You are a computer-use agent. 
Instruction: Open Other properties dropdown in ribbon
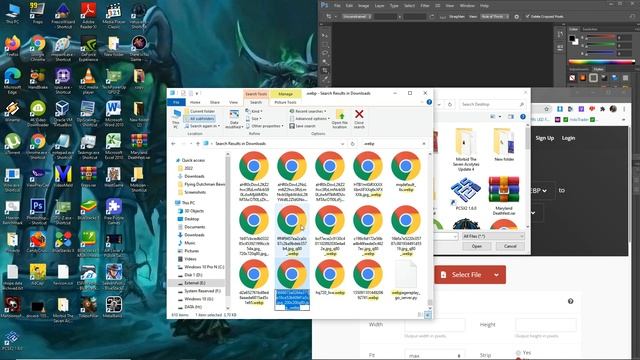coord(264,126)
